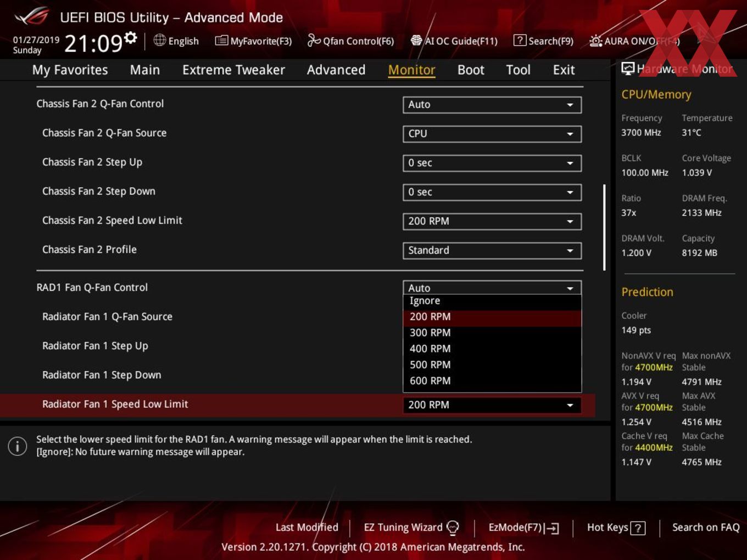Open Chassis Fan 2 Step Up dropdown
This screenshot has width=747, height=560.
492,163
